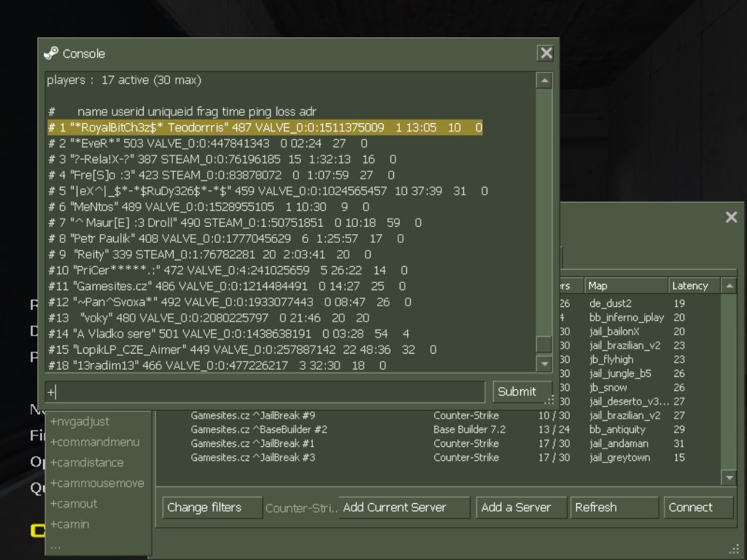The width and height of the screenshot is (747, 560).
Task: Click player line #18 "13radim13"
Action: click(x=217, y=365)
